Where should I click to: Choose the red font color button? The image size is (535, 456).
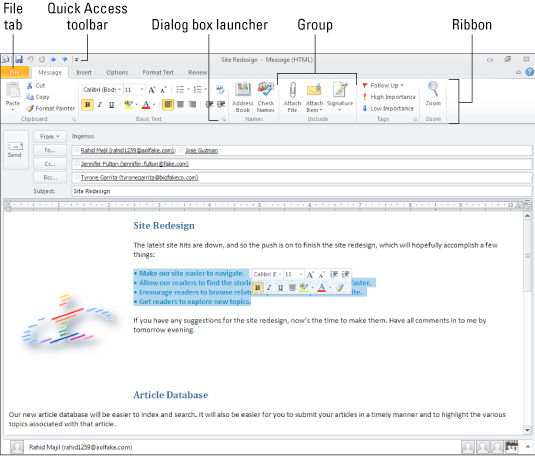(x=146, y=104)
